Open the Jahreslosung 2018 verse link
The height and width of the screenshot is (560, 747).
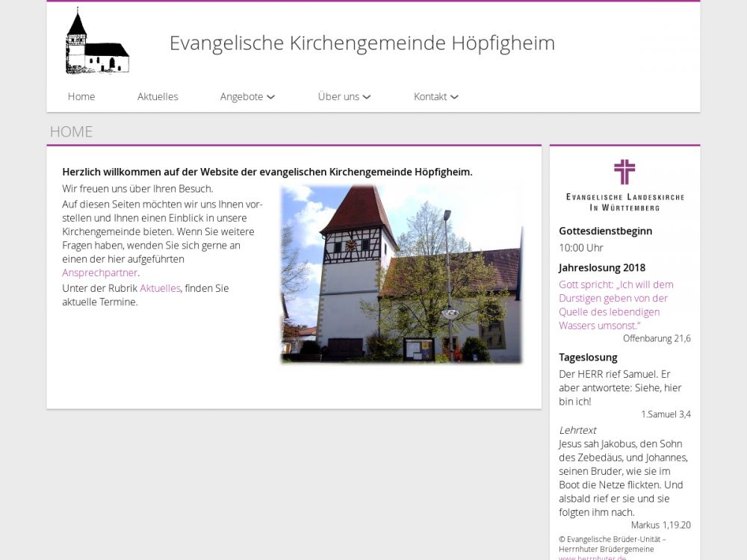pyautogui.click(x=616, y=305)
